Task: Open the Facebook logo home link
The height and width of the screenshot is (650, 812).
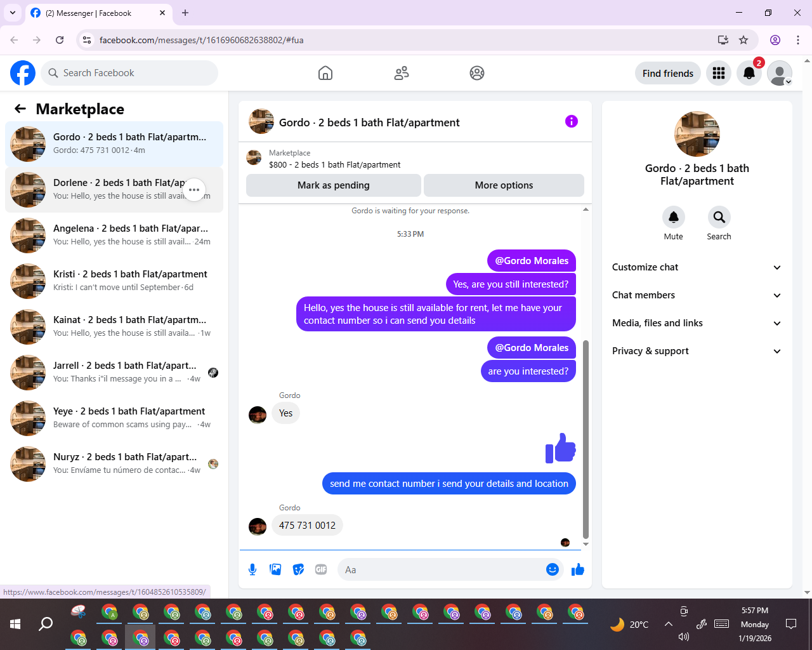Action: [x=23, y=73]
